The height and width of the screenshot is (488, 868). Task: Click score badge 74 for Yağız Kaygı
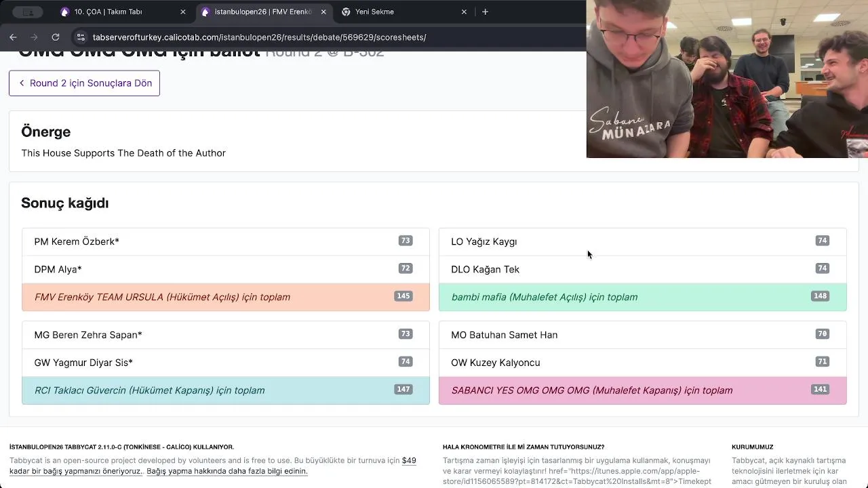tap(823, 241)
